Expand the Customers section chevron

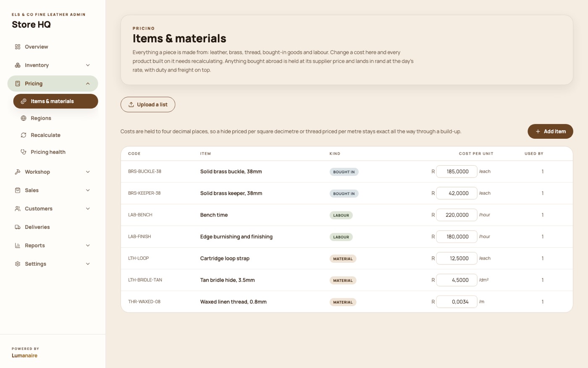pos(88,209)
